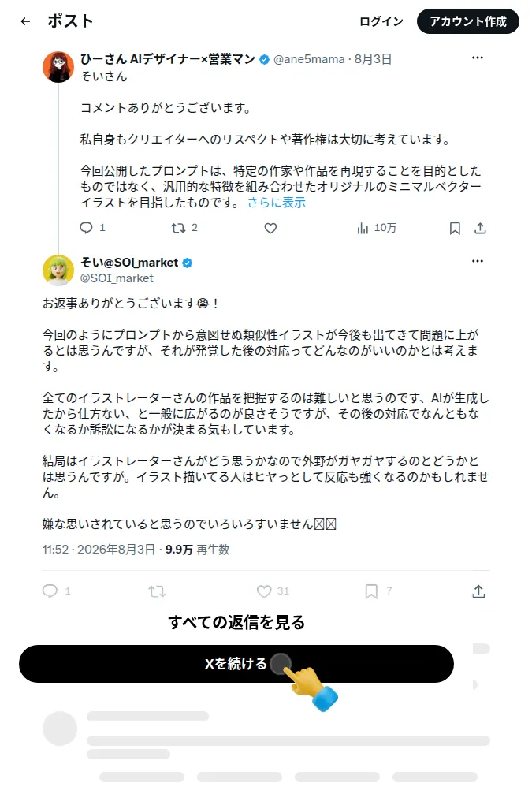This screenshot has height=794, width=532.
Task: Open the reply icon on the first post
Action: (x=87, y=228)
